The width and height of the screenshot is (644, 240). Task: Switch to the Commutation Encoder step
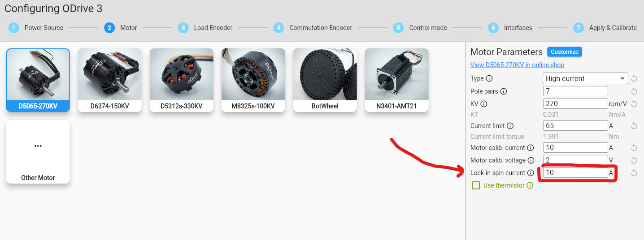click(x=313, y=28)
